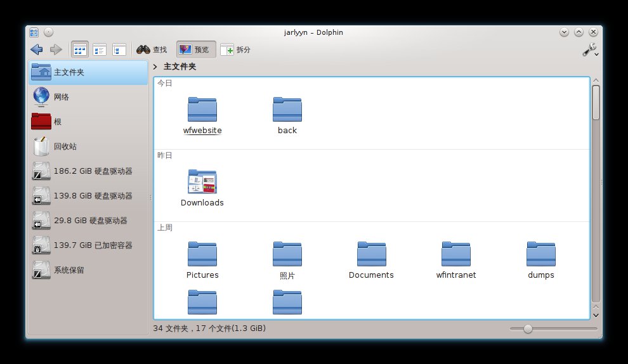Click the round pin button in title bar
The height and width of the screenshot is (364, 628).
48,32
